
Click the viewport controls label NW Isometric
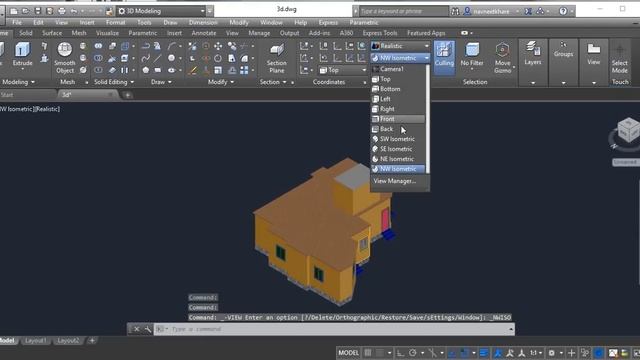pyautogui.click(x=16, y=109)
